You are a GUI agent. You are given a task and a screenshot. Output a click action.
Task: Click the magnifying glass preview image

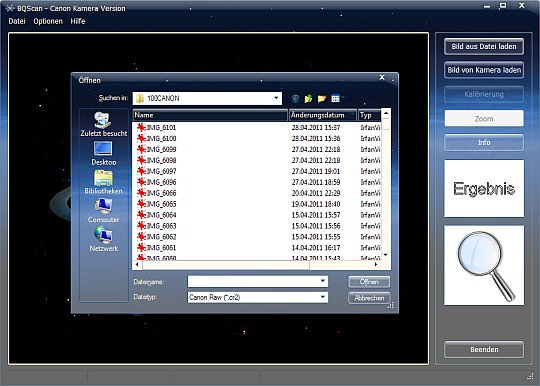pyautogui.click(x=484, y=265)
